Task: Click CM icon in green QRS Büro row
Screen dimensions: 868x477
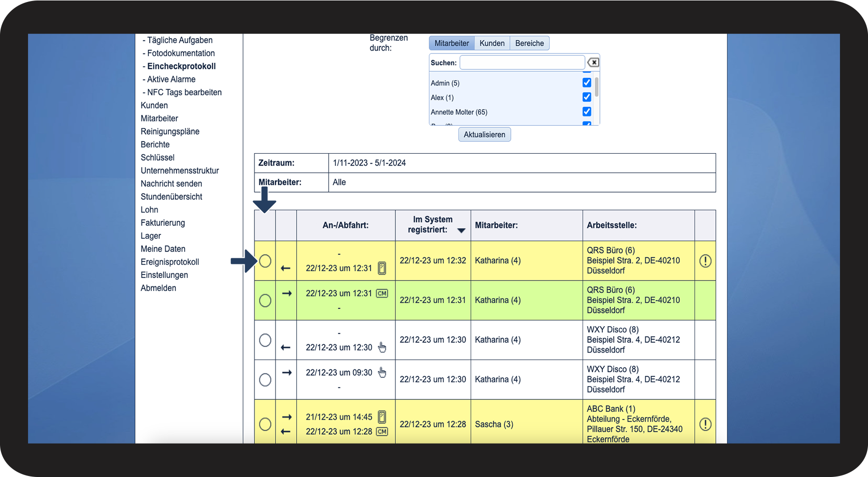Action: (382, 293)
